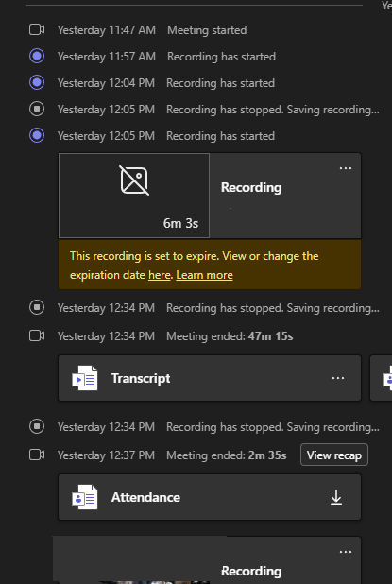
Task: Click the recording icon at 12:04 PM
Action: click(37, 82)
